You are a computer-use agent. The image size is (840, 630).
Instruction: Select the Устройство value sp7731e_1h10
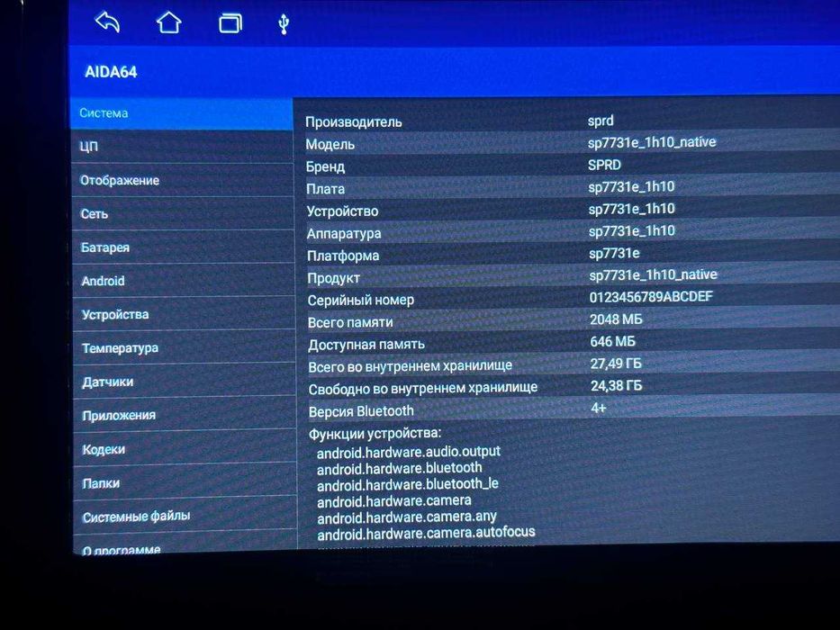[632, 209]
